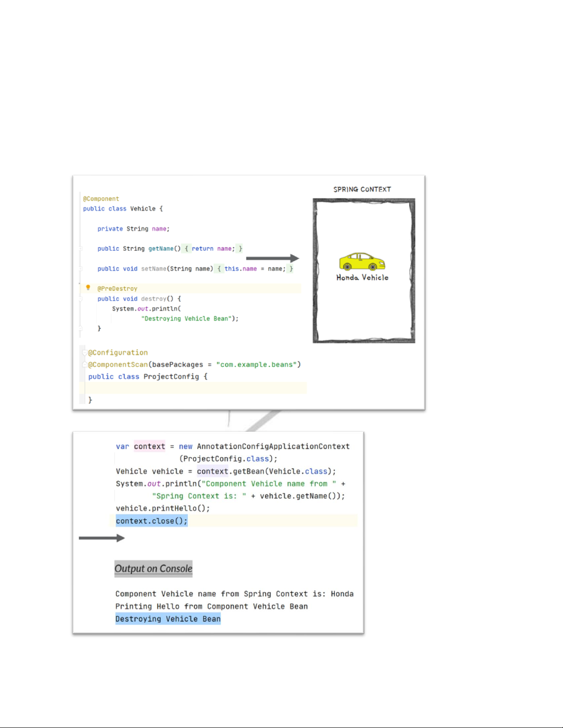563x728 pixels.
Task: Click the Output on Console heading
Action: (x=154, y=569)
